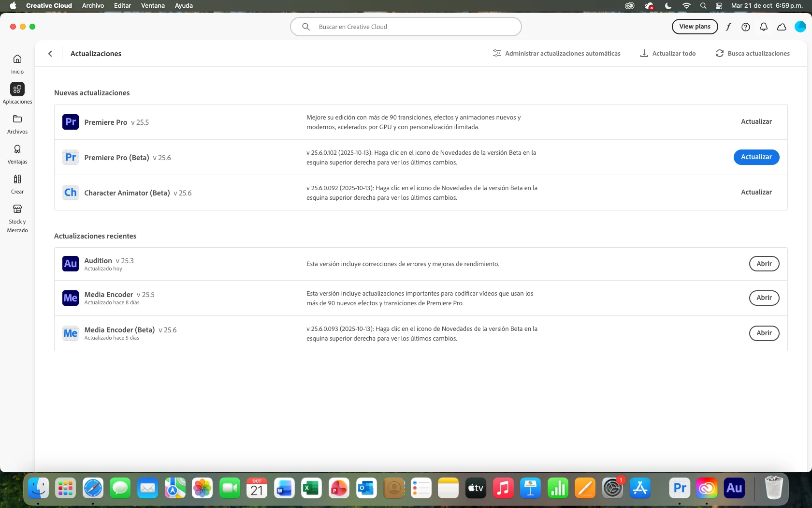
Task: Open the Ventana menu
Action: (153, 6)
